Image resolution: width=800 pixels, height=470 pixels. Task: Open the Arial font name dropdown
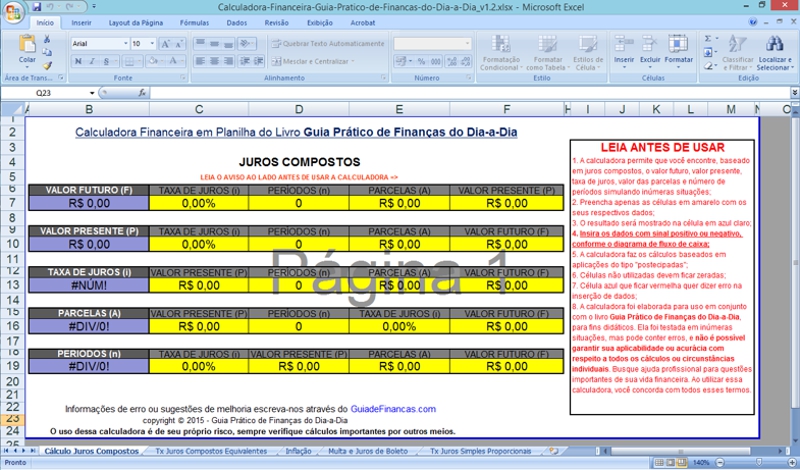126,44
